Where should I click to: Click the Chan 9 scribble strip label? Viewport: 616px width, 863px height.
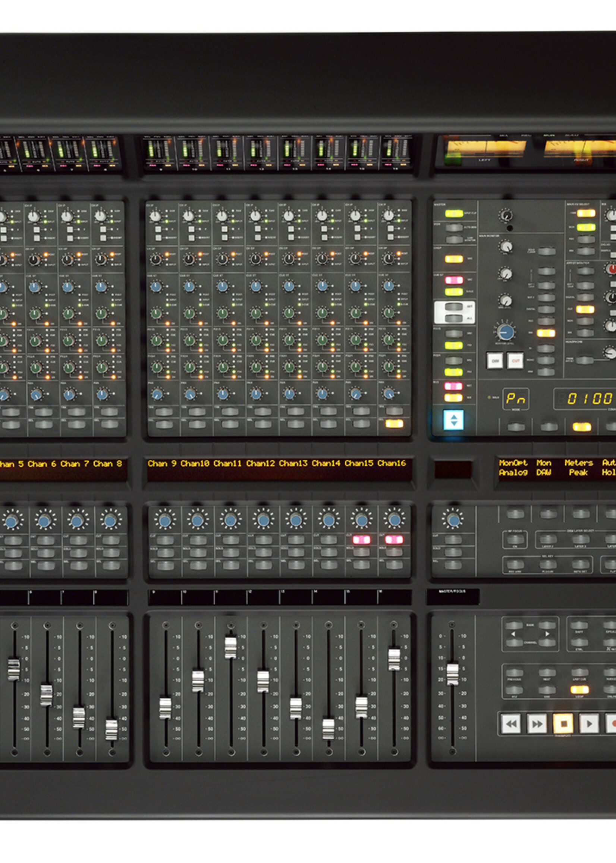(x=162, y=463)
